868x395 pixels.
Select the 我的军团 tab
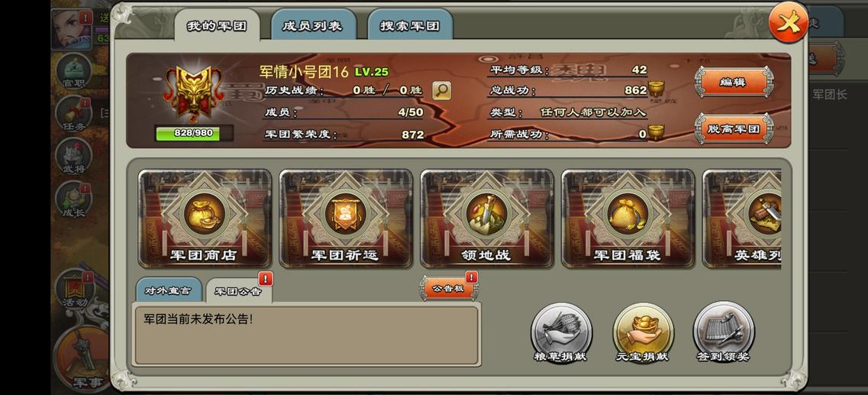tap(217, 25)
